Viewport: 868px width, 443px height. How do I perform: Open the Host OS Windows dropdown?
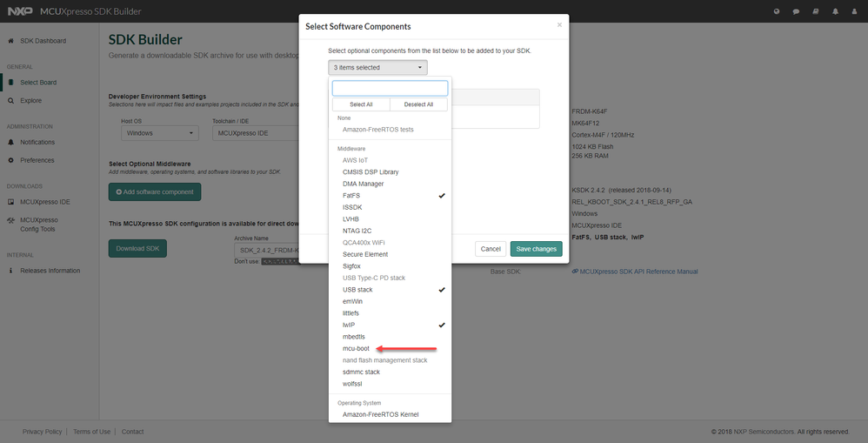159,133
